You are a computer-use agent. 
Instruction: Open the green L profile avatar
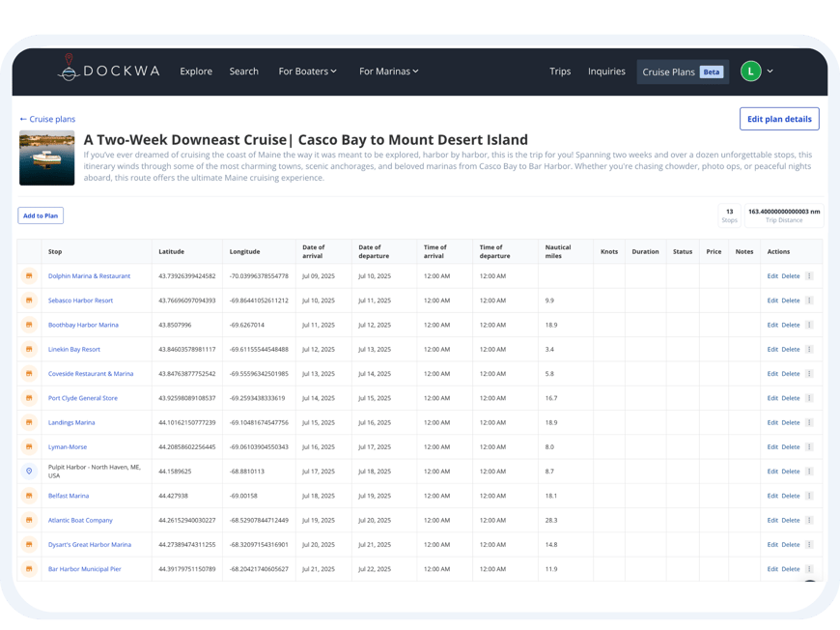pos(750,72)
